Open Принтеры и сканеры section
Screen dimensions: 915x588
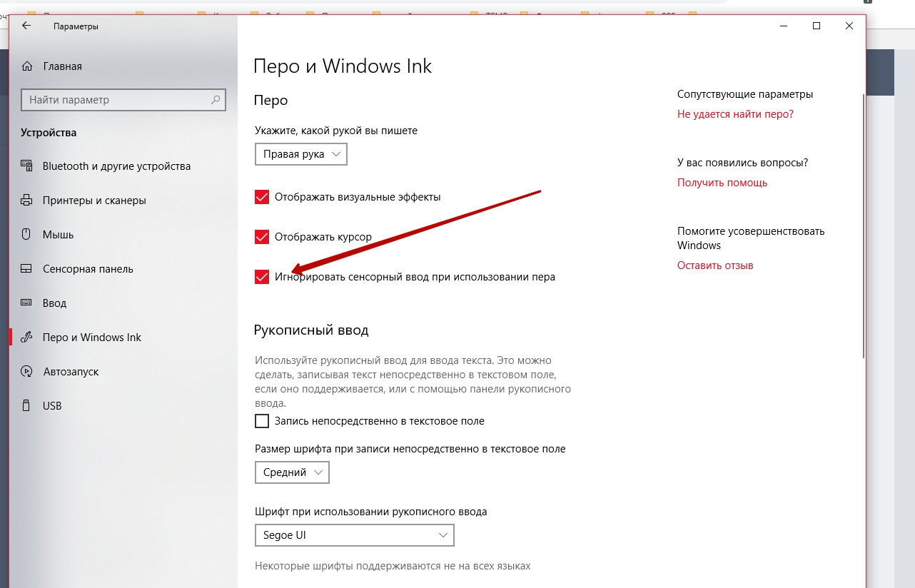click(94, 201)
